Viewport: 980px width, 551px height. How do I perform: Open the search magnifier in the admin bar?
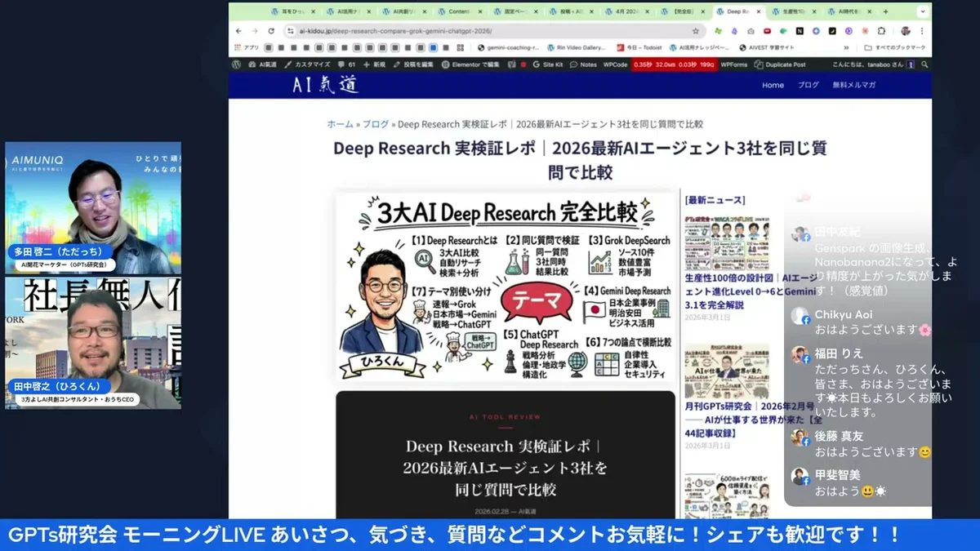(924, 64)
